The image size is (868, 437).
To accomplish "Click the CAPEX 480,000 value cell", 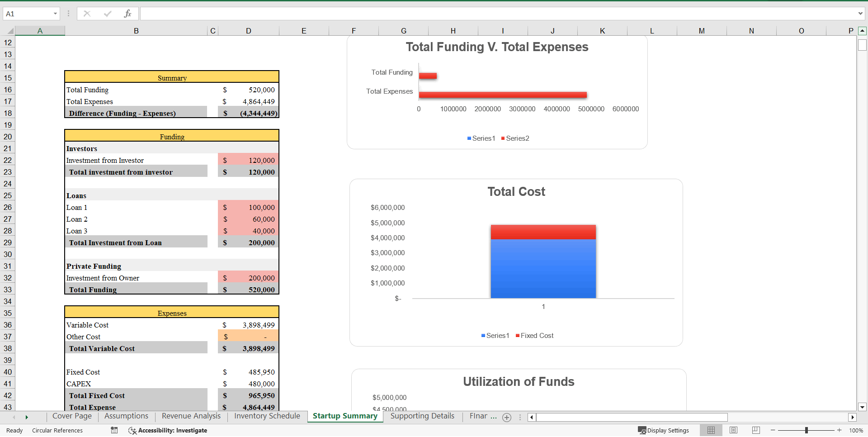I will pyautogui.click(x=248, y=384).
